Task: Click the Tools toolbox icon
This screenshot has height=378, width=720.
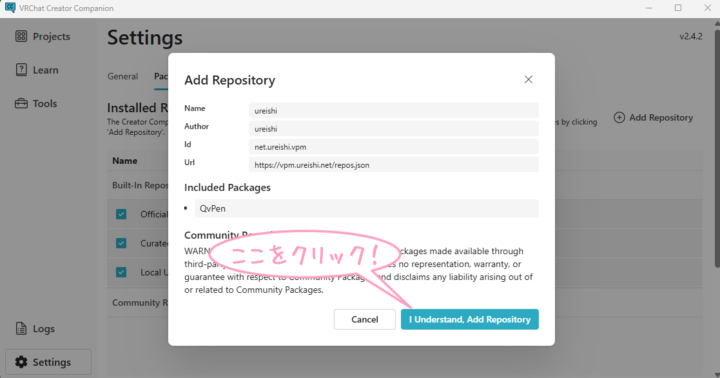Action: (x=21, y=103)
